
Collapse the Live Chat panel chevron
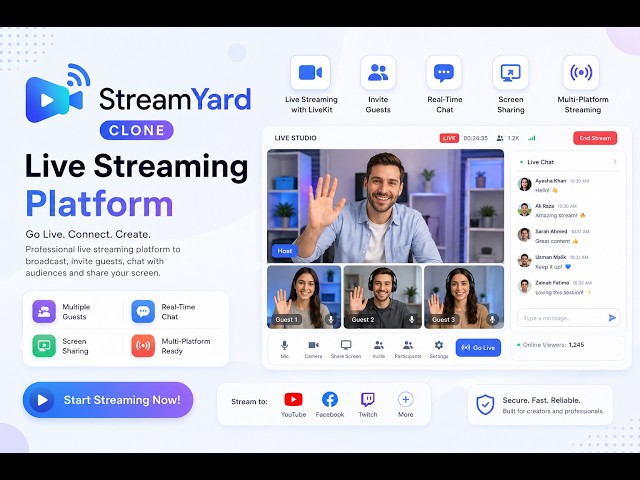point(615,162)
